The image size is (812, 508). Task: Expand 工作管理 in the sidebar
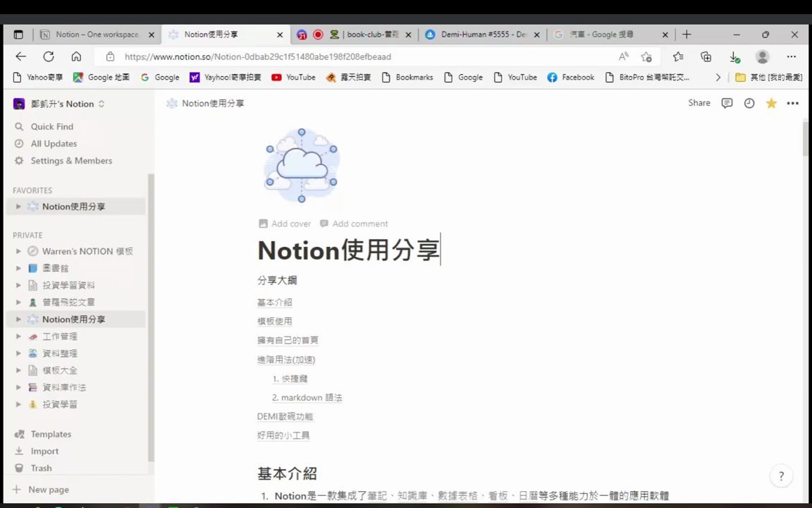point(18,337)
